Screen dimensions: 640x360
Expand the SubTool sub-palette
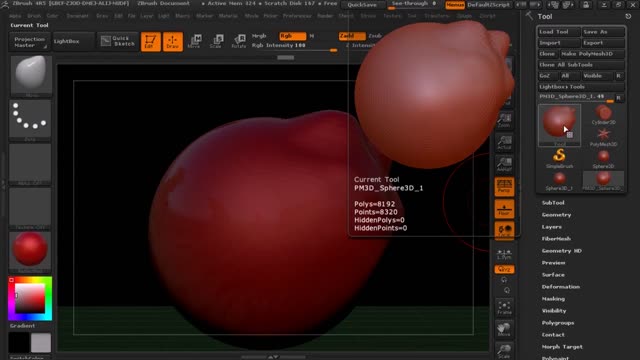coord(553,203)
